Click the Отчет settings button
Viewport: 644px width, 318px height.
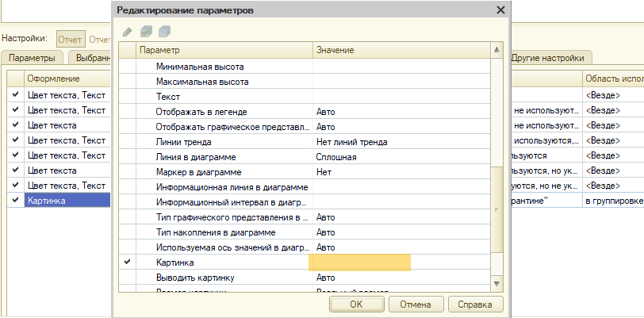71,40
